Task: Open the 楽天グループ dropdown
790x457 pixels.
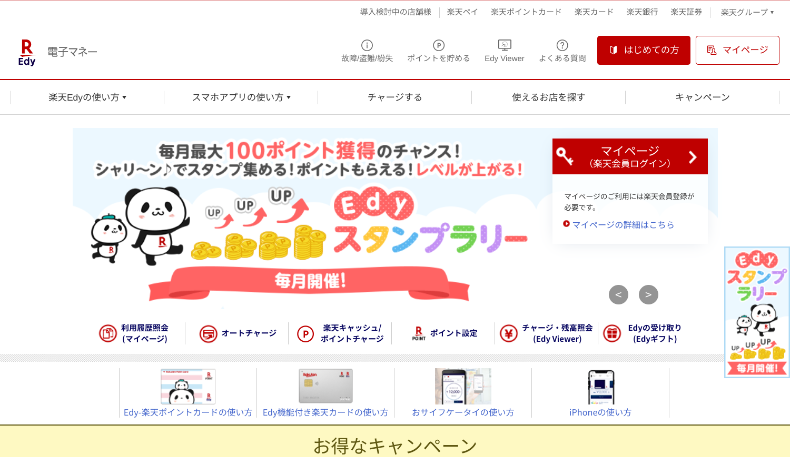Action: pos(747,12)
